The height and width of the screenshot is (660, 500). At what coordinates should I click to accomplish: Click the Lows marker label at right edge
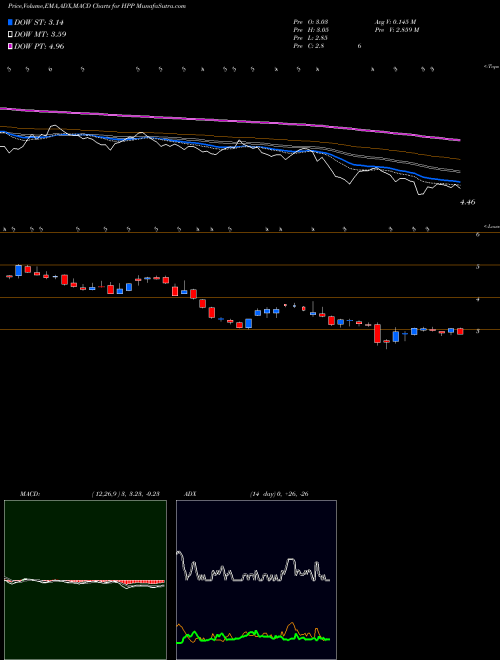tap(491, 226)
